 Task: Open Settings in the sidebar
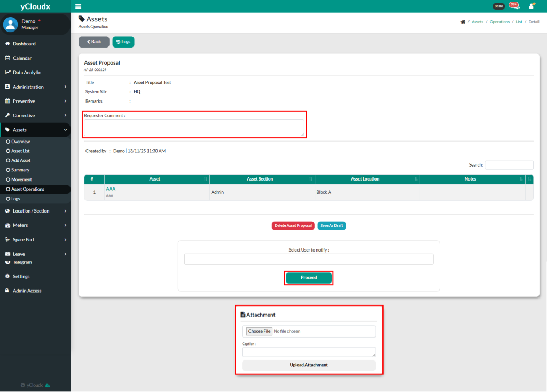[21, 277]
